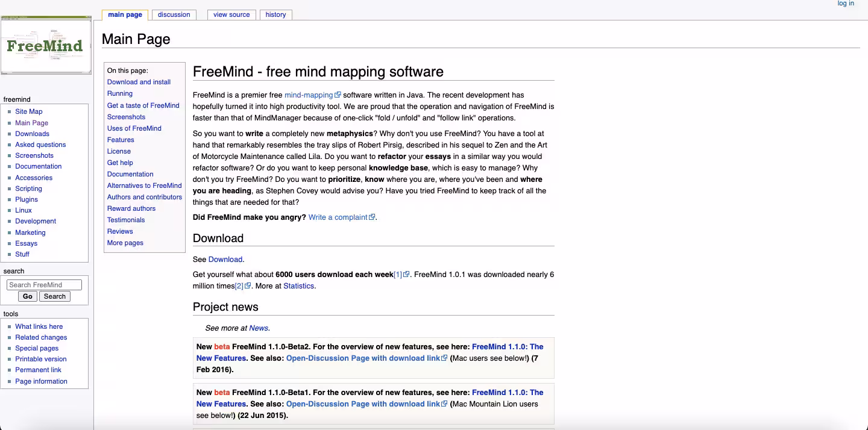The width and height of the screenshot is (868, 430).
Task: Focus the Search FreeMind input field
Action: click(44, 285)
